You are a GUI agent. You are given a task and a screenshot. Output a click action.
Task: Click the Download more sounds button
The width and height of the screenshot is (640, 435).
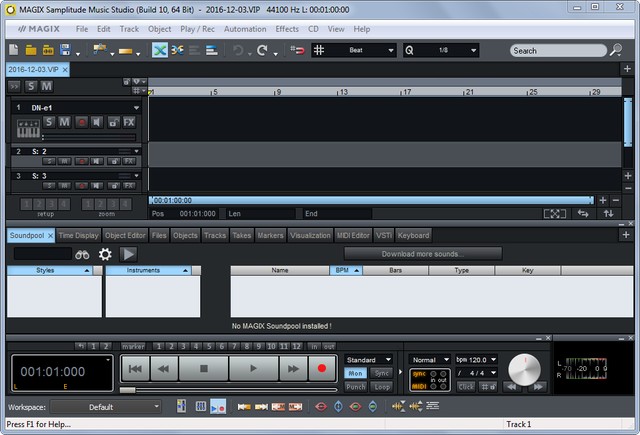click(422, 254)
